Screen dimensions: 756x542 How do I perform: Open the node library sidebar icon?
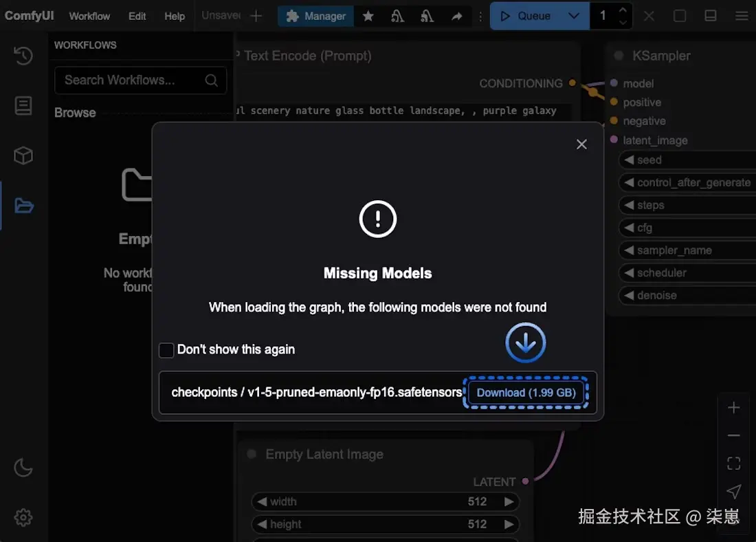[x=23, y=106]
